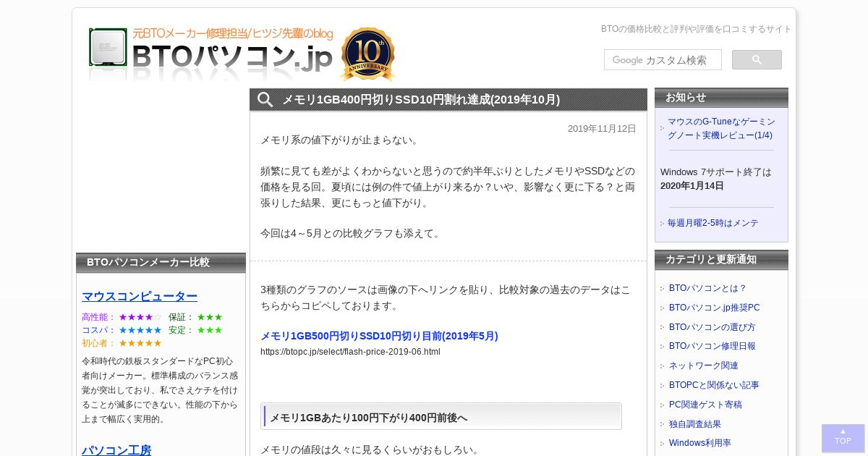This screenshot has height=456, width=868.
Task: Open BTOパソコン.jp推奨PC category
Action: tap(714, 308)
